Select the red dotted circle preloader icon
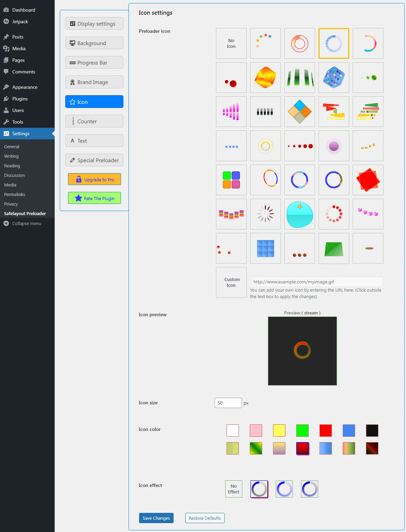 pyautogui.click(x=334, y=214)
